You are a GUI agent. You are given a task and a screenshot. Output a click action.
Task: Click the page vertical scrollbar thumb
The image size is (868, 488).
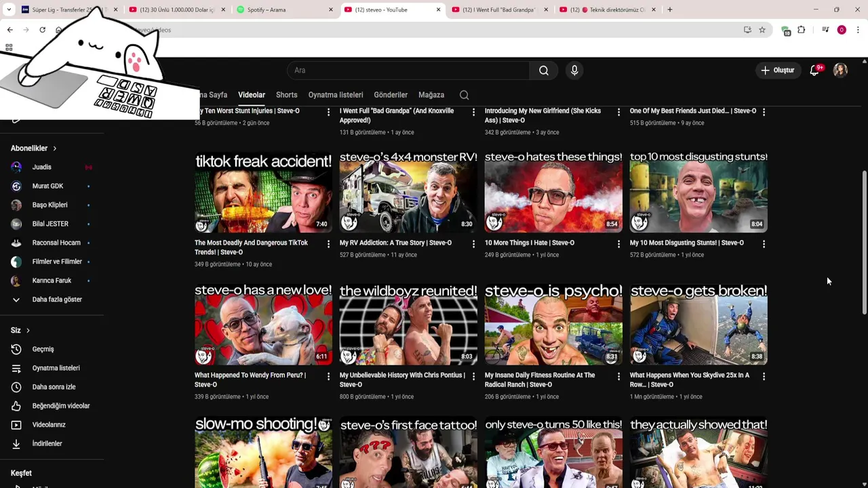[864, 243]
